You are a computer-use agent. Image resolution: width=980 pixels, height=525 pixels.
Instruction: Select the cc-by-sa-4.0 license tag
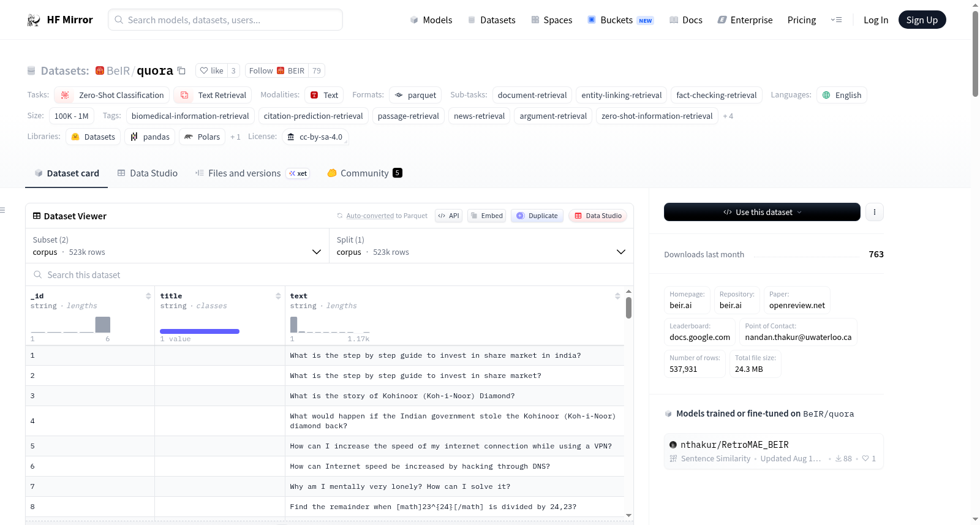tap(315, 137)
